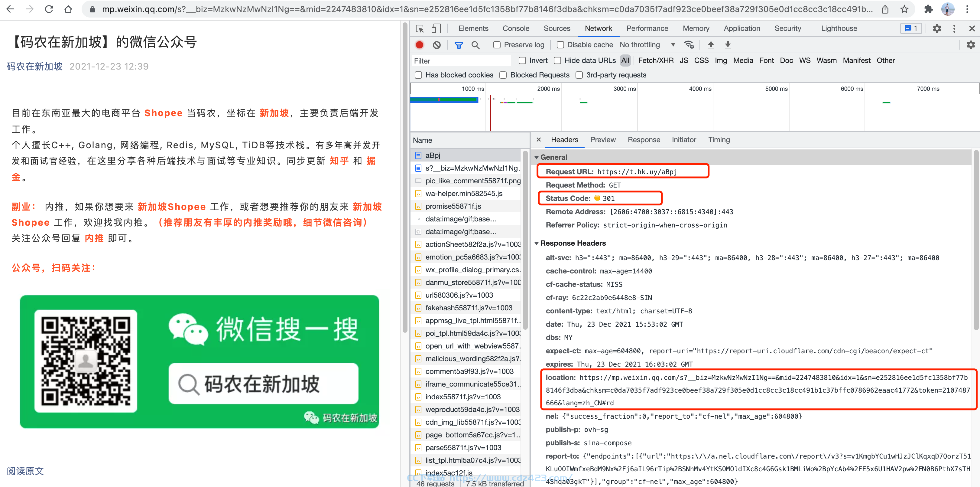Image resolution: width=980 pixels, height=487 pixels.
Task: Open the Application tab
Action: pos(742,28)
